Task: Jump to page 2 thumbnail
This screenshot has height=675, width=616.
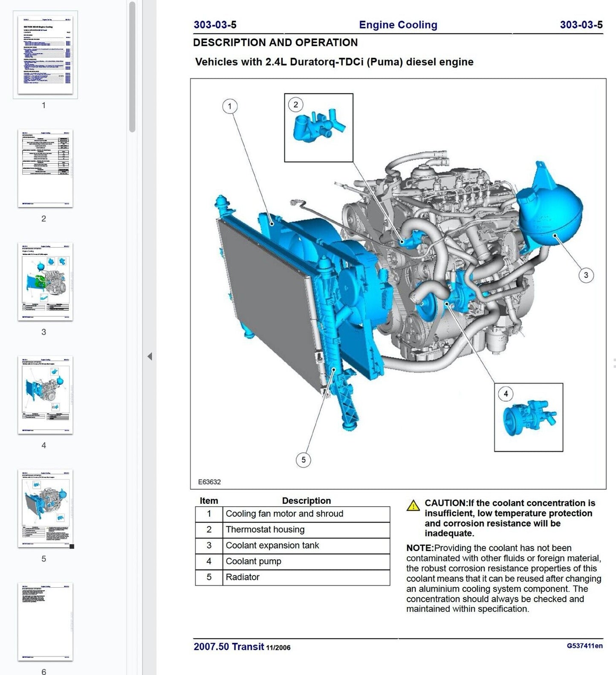Action: coord(45,168)
